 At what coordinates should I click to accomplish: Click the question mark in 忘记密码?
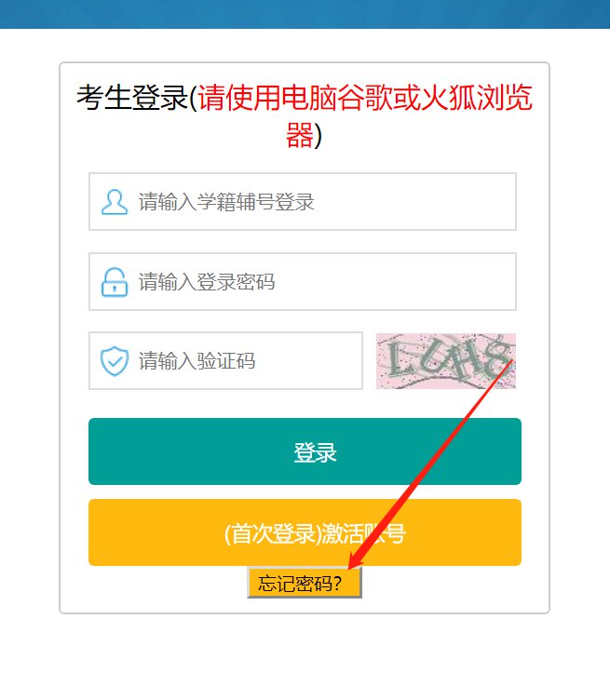tap(337, 583)
